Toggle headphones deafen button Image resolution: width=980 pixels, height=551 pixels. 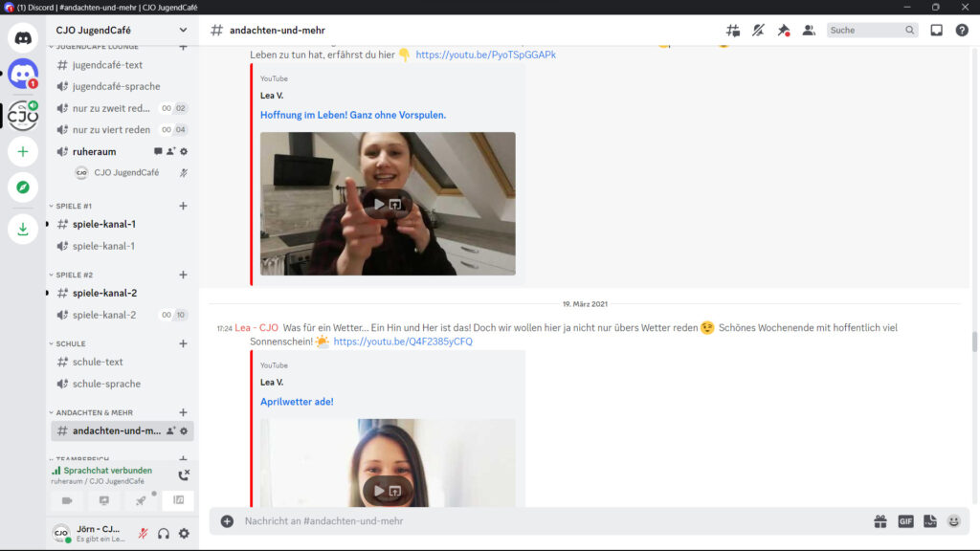tap(164, 534)
